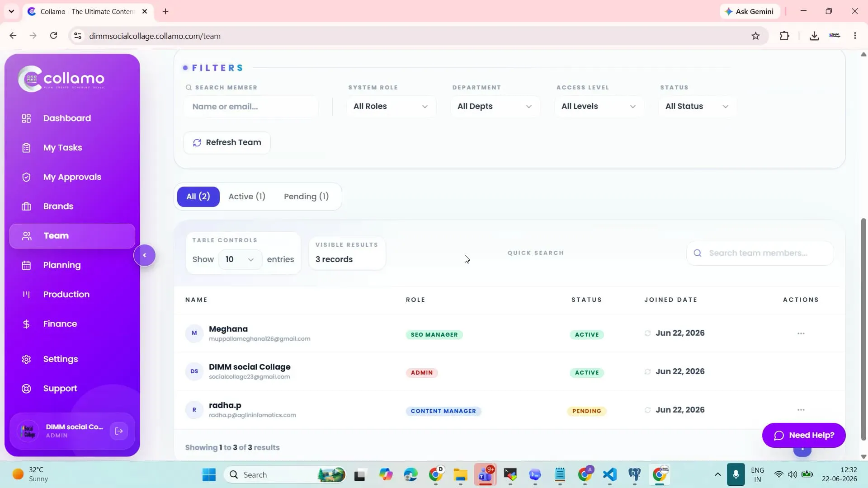
Task: Open actions menu for Meghana row
Action: [801, 333]
